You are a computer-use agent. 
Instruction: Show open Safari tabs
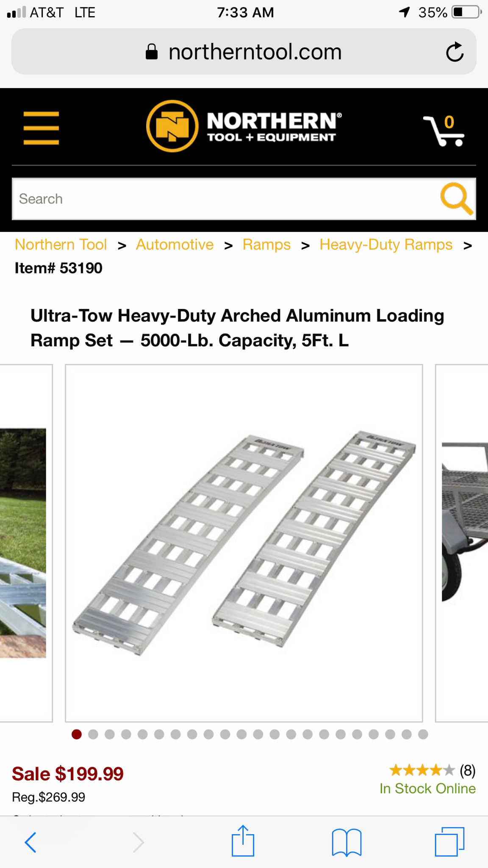pos(449,842)
